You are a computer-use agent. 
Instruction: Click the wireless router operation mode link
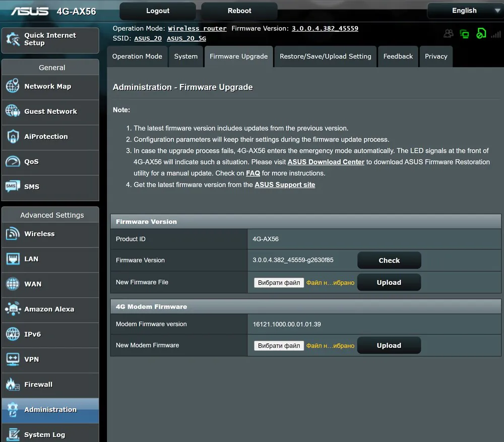197,28
